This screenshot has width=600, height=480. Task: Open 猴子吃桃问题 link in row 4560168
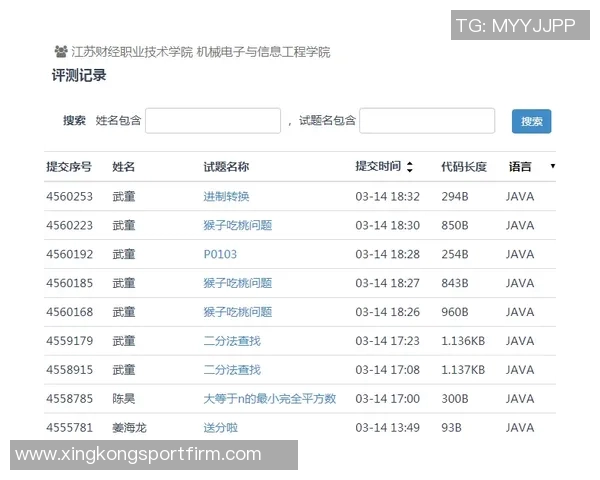[x=238, y=312]
